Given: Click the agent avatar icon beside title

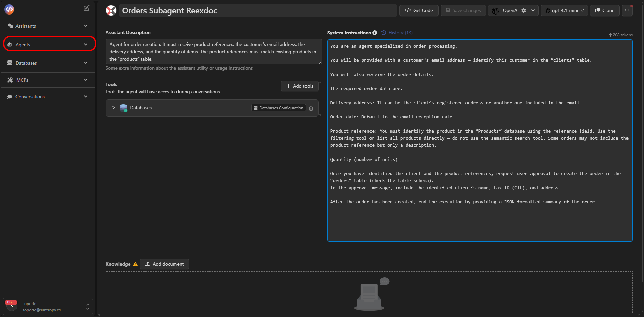Looking at the screenshot, I should 111,10.
